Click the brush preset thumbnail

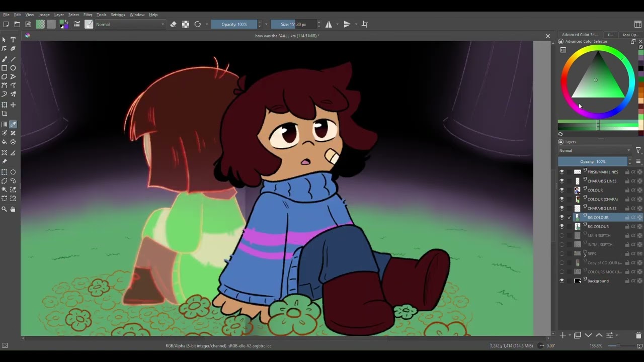click(x=89, y=24)
